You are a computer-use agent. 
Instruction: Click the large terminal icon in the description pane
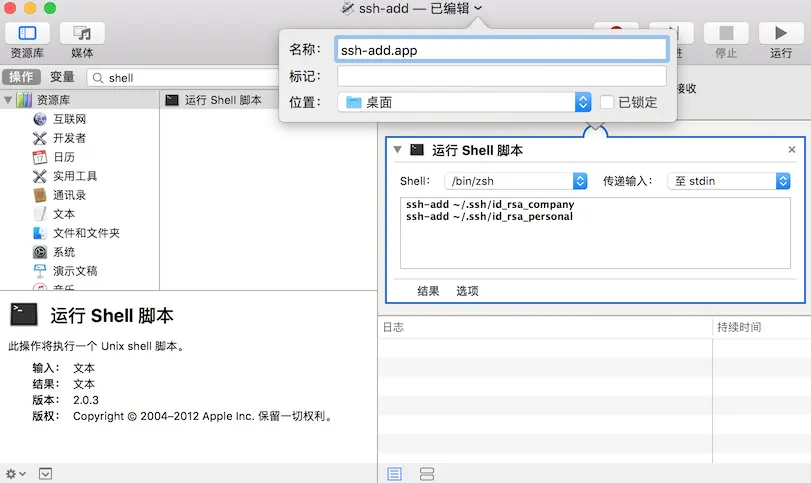24,314
